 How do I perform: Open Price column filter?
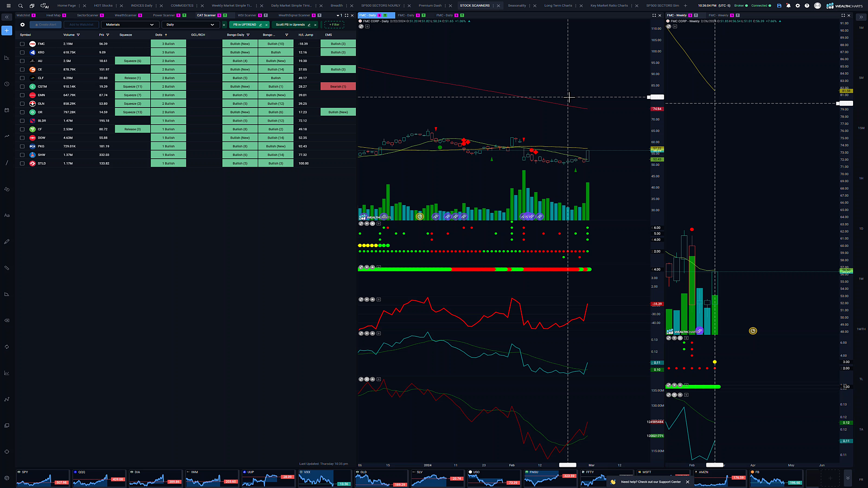tap(108, 35)
